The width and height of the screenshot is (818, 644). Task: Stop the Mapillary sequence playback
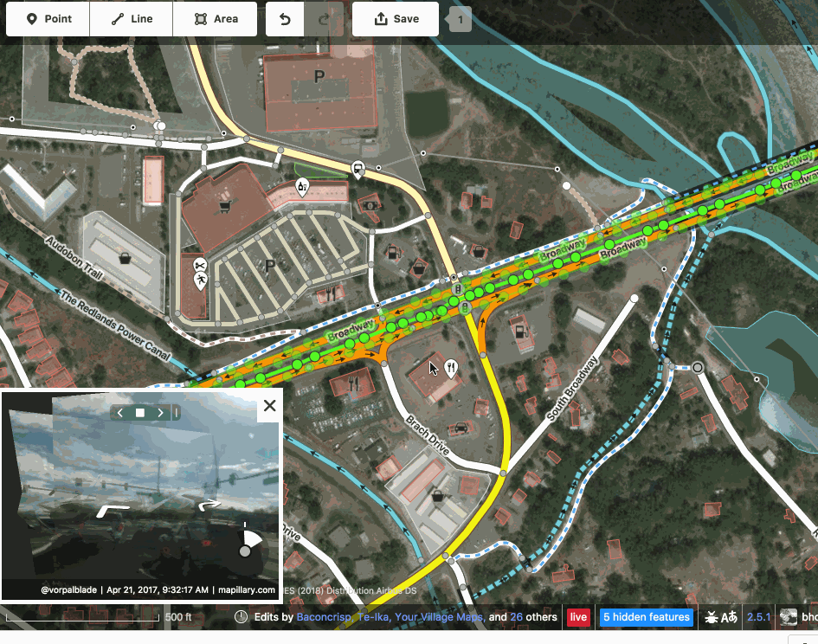pyautogui.click(x=140, y=413)
